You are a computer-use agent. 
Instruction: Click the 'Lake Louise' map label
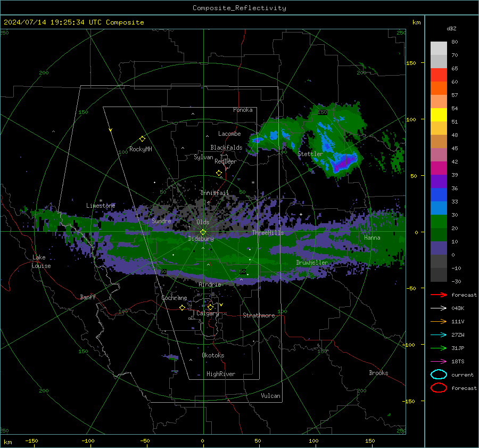(42, 262)
